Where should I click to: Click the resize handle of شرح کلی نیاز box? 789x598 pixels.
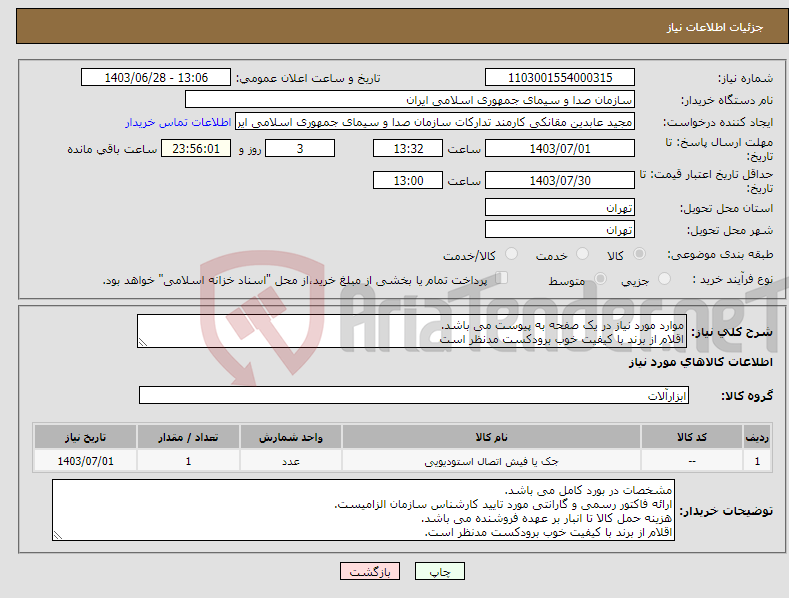coord(143,342)
